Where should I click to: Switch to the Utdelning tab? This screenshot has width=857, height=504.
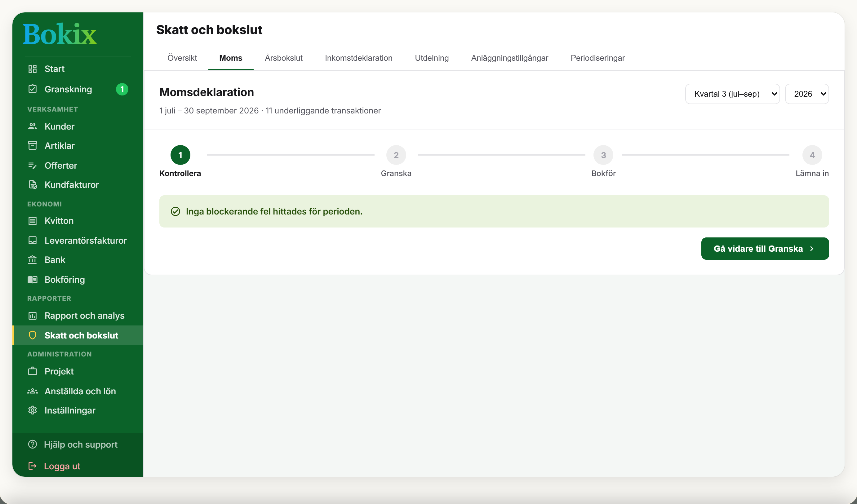[x=432, y=58]
